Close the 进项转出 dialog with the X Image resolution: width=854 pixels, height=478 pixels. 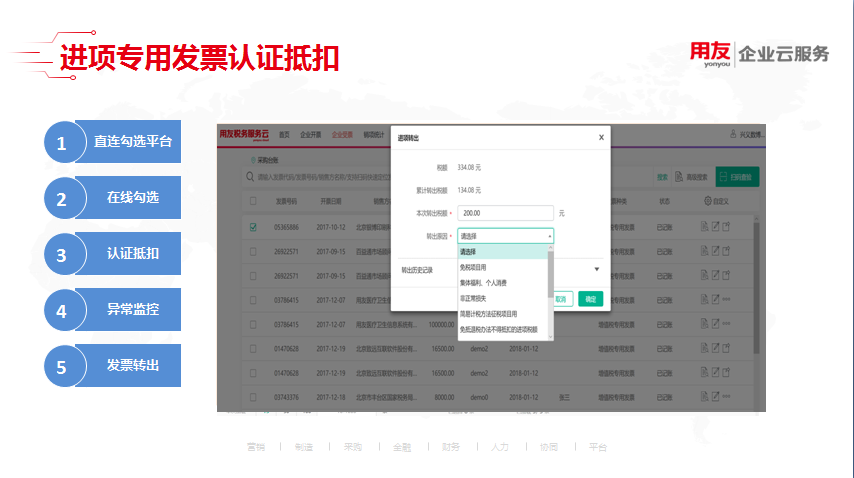(601, 137)
